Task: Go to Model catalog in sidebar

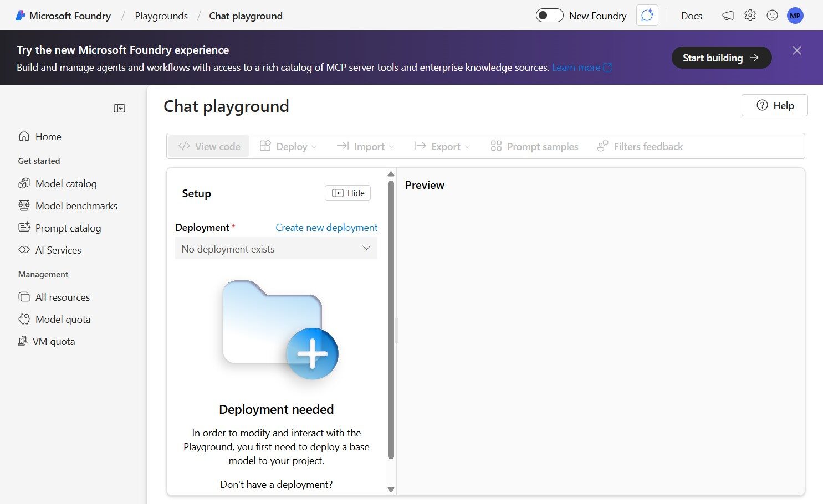Action: [x=65, y=183]
